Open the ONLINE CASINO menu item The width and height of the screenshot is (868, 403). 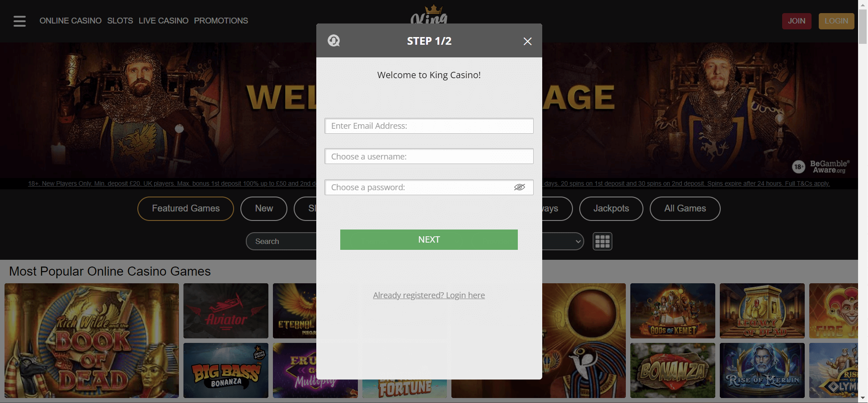pyautogui.click(x=70, y=21)
